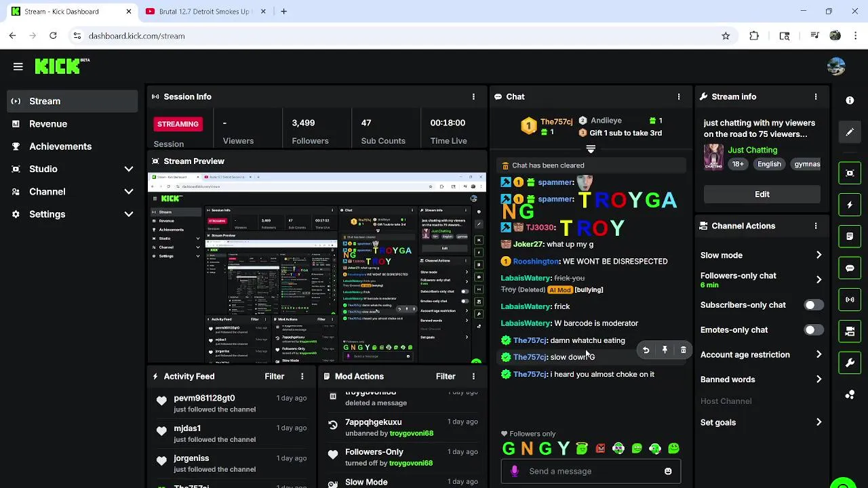Click Filter in Mod Actions
The height and width of the screenshot is (488, 868).
point(446,377)
